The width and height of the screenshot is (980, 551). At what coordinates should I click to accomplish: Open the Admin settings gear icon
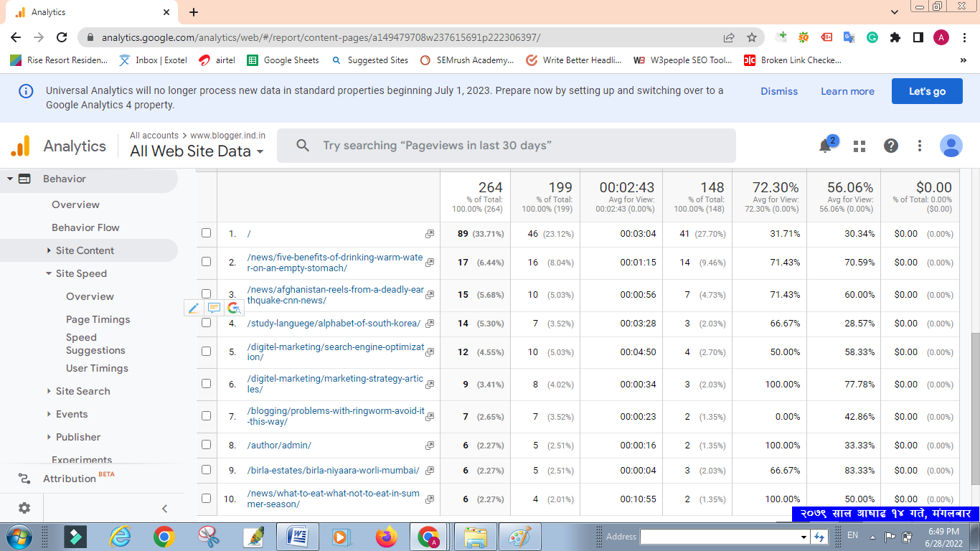[x=24, y=508]
